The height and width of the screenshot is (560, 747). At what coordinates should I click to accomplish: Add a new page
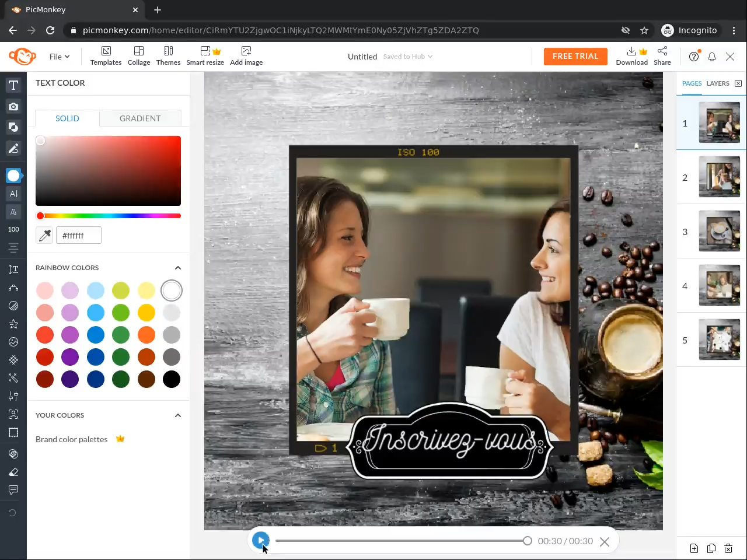coord(694,548)
